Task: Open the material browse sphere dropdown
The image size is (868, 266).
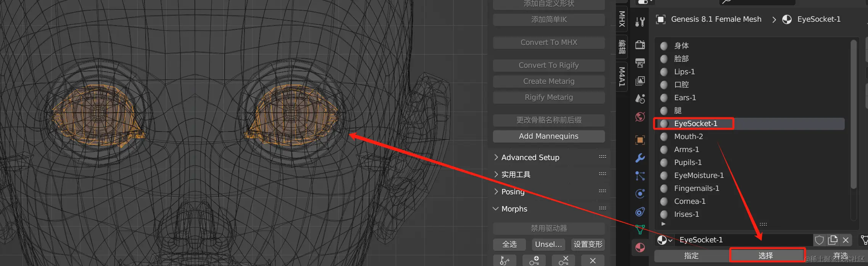Action: tap(665, 240)
